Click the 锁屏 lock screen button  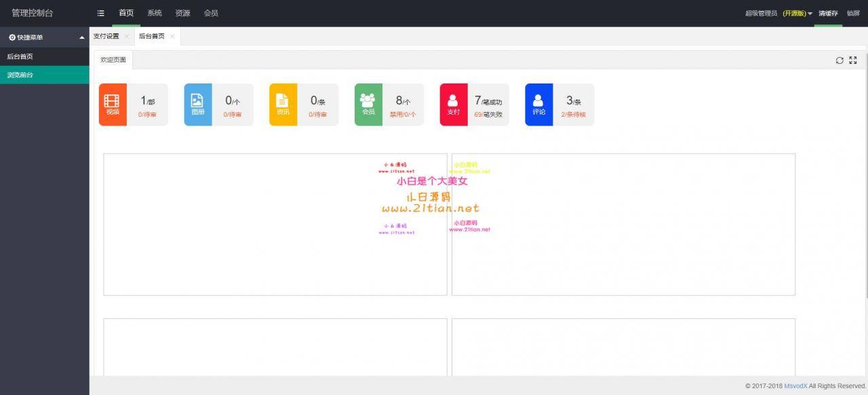(x=853, y=14)
